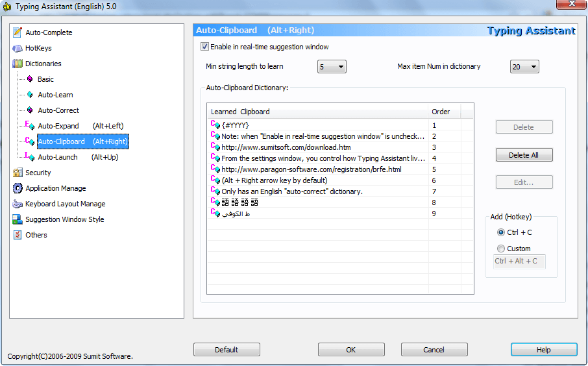The width and height of the screenshot is (588, 366).
Task: Select the Custom hotkey radio button
Action: tap(500, 249)
